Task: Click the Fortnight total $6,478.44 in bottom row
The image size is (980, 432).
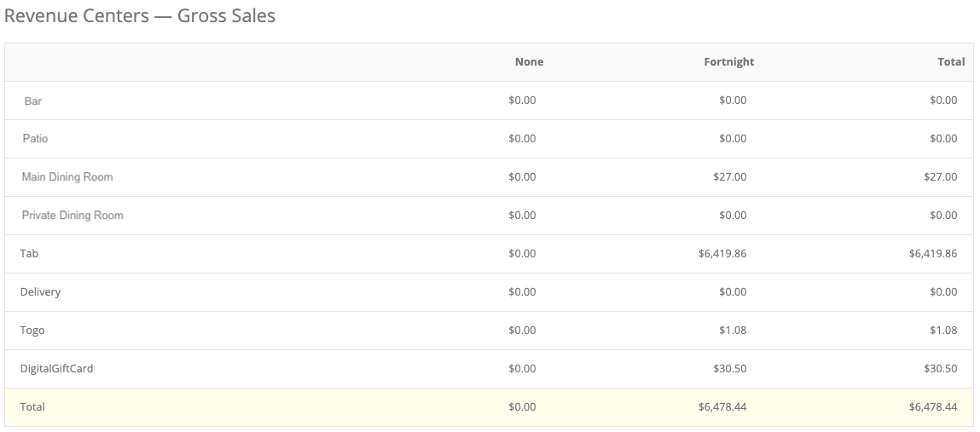Action: (x=722, y=407)
